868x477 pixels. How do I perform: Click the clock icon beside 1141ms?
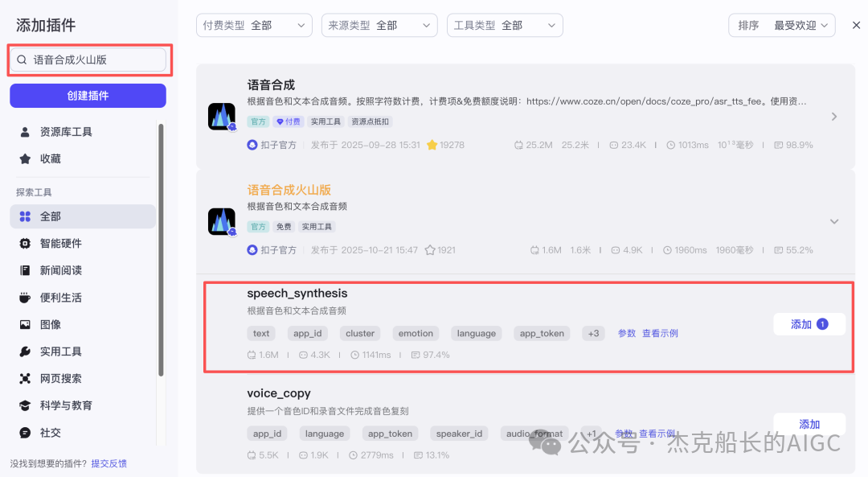tap(355, 355)
